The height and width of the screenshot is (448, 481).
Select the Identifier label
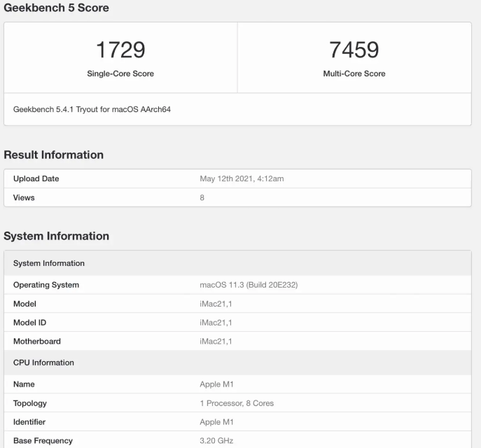[29, 422]
